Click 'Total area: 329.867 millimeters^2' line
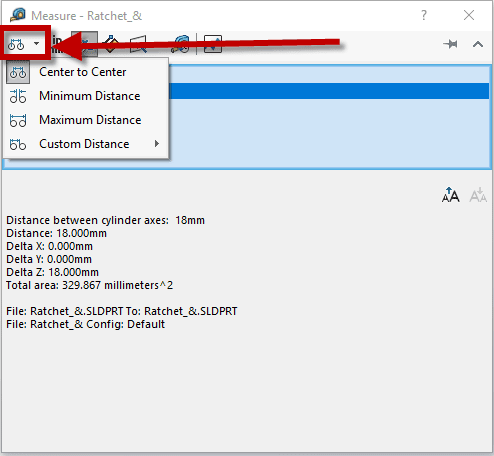 (x=89, y=285)
